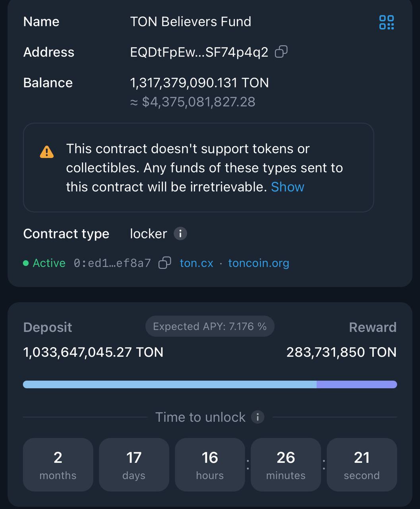Viewport: 420px width, 509px height.
Task: Click the Expected APY 7.176 % badge
Action: coord(210,326)
